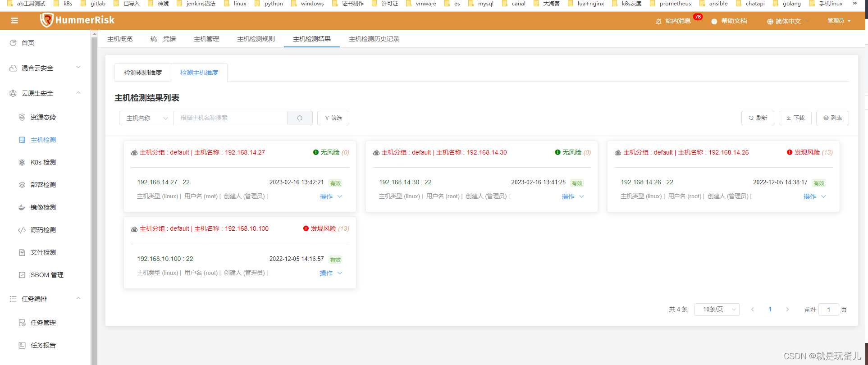Go to previous page arrow

click(x=753, y=310)
